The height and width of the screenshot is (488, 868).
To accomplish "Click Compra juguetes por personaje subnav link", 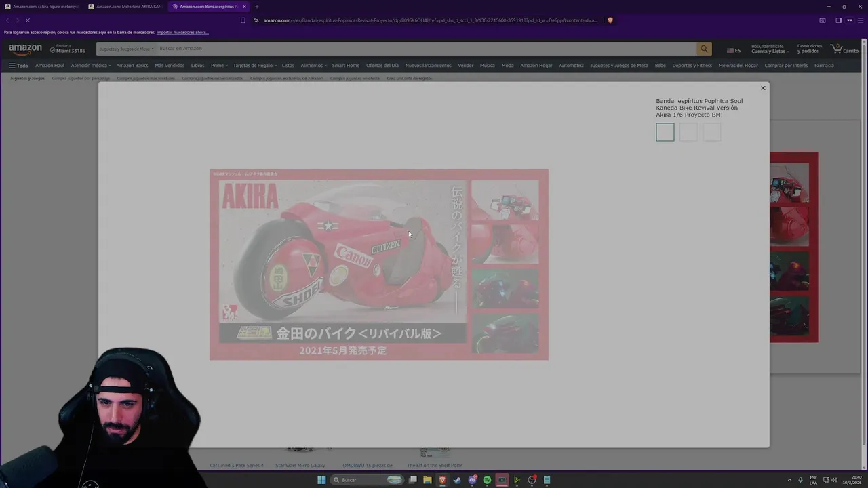I will click(81, 78).
